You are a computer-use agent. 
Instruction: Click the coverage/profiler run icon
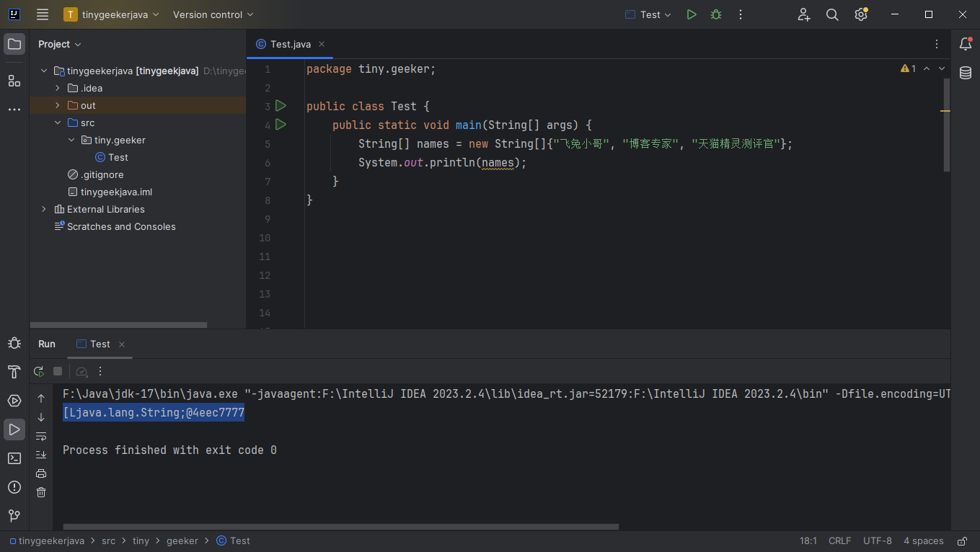click(81, 371)
